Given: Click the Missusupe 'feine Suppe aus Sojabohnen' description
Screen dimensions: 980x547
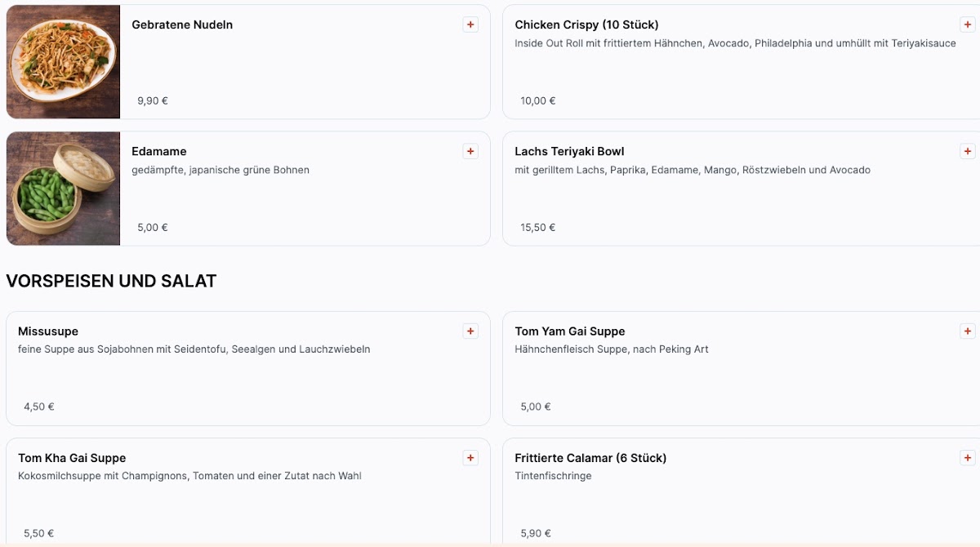Looking at the screenshot, I should click(x=194, y=349).
